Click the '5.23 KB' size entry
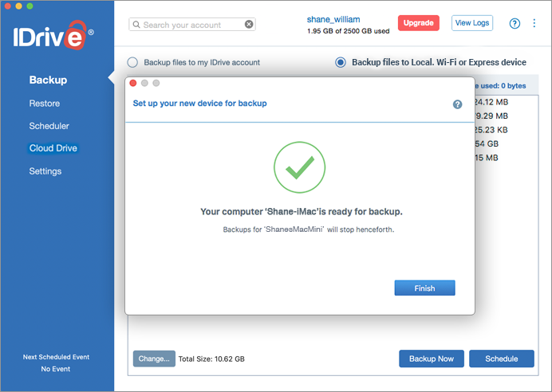 tap(491, 130)
